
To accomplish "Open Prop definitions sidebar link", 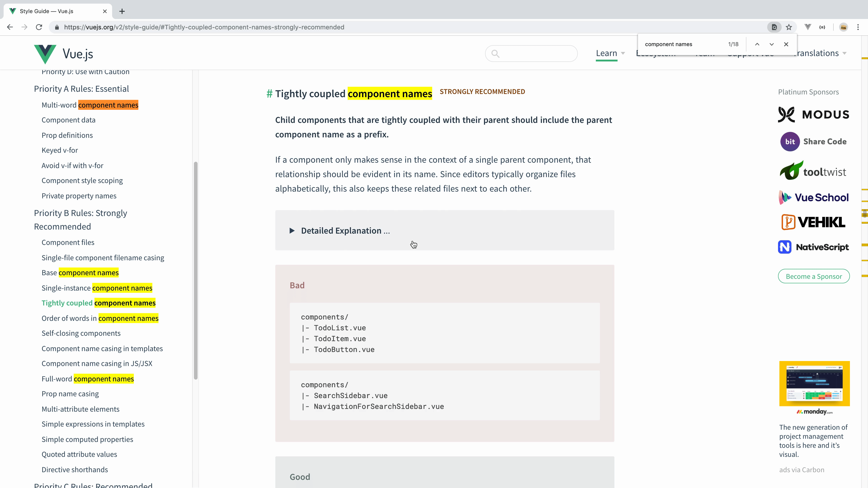I will tap(67, 135).
